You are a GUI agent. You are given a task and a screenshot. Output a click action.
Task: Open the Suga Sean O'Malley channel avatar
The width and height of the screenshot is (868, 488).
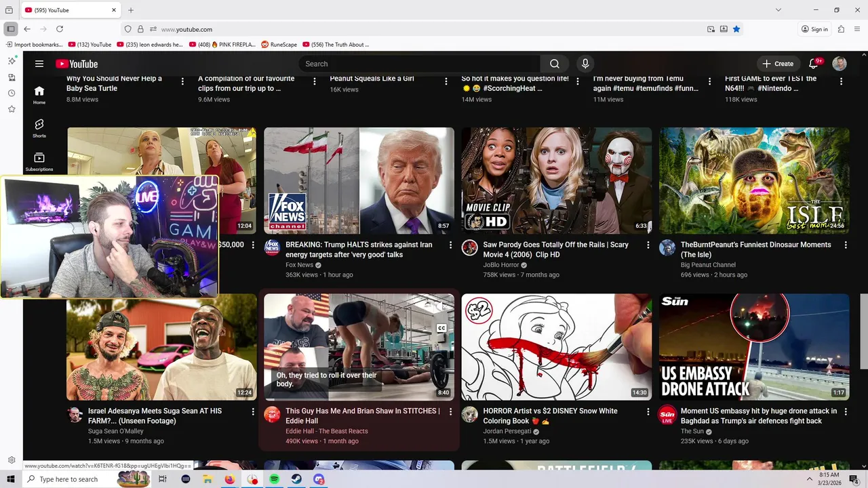[75, 413]
